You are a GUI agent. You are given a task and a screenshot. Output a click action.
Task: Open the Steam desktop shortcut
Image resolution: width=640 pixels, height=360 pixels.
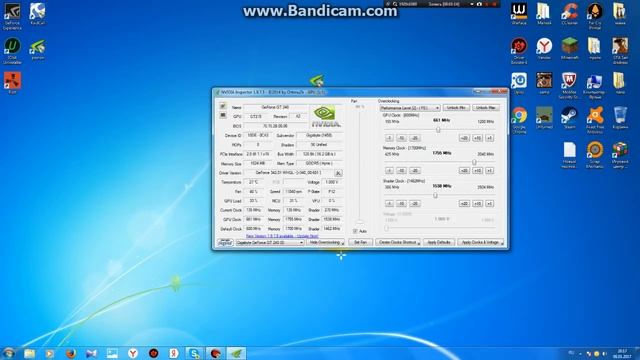(569, 118)
